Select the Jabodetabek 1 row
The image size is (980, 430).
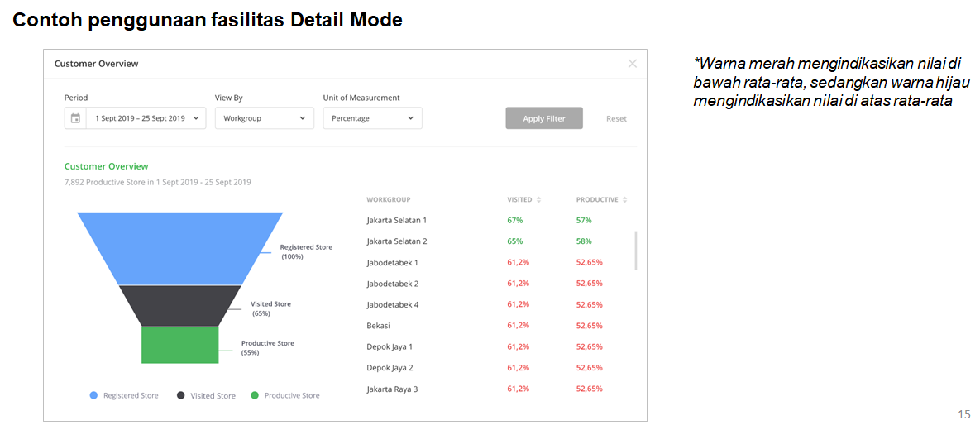click(498, 262)
